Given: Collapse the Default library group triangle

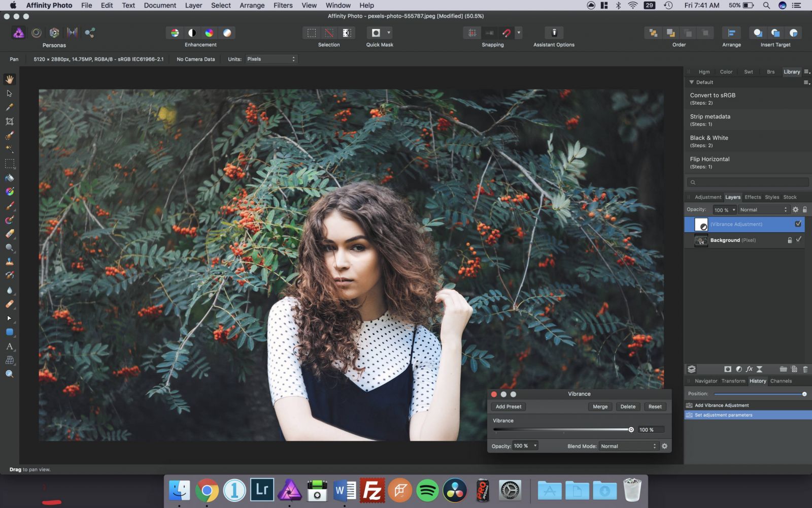Looking at the screenshot, I should point(692,82).
